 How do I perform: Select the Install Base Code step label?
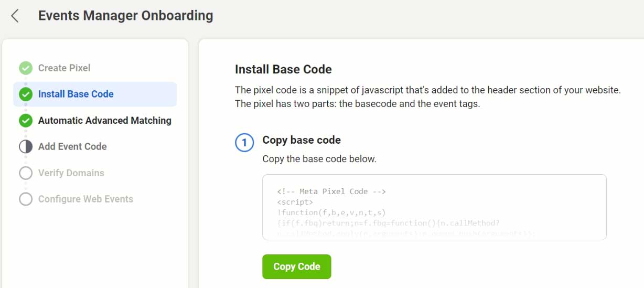[76, 94]
